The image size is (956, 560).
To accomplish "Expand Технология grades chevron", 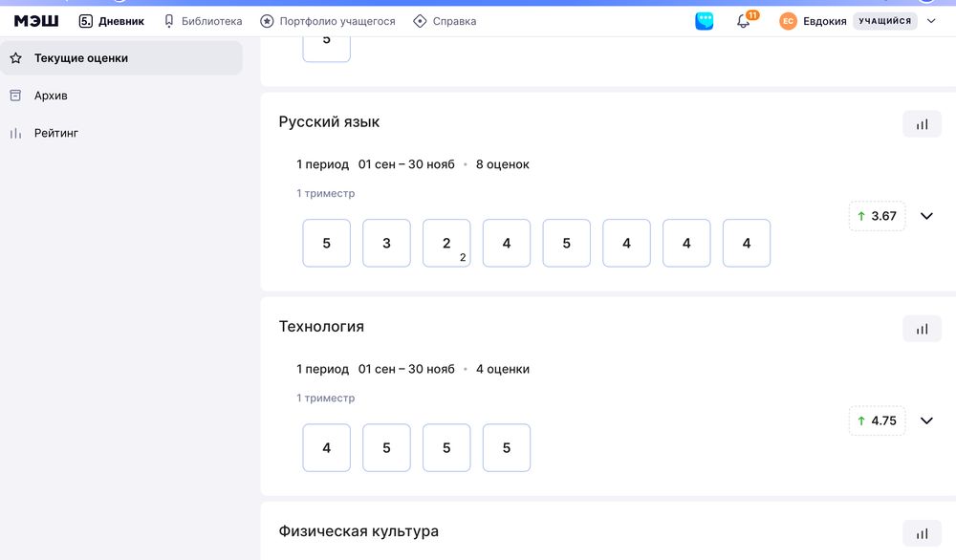I will pyautogui.click(x=926, y=420).
